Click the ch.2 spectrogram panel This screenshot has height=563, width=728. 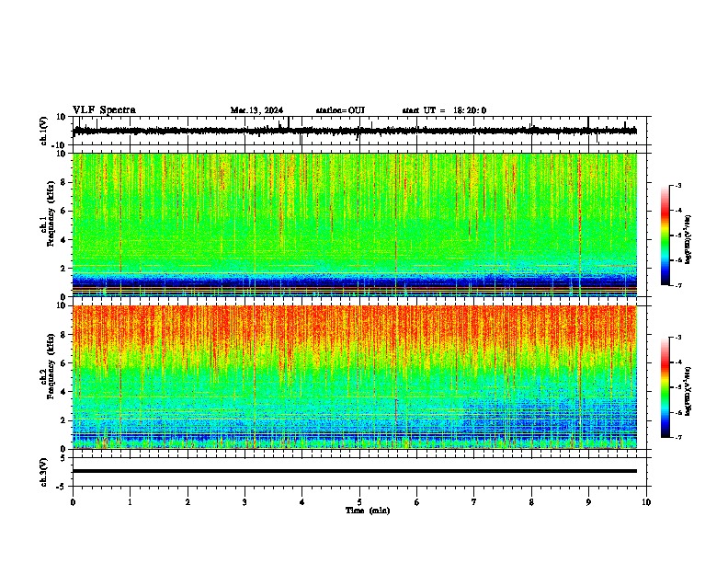[355, 377]
